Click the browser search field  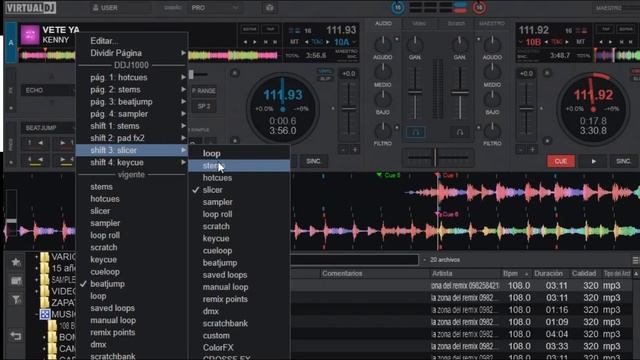coord(354,260)
